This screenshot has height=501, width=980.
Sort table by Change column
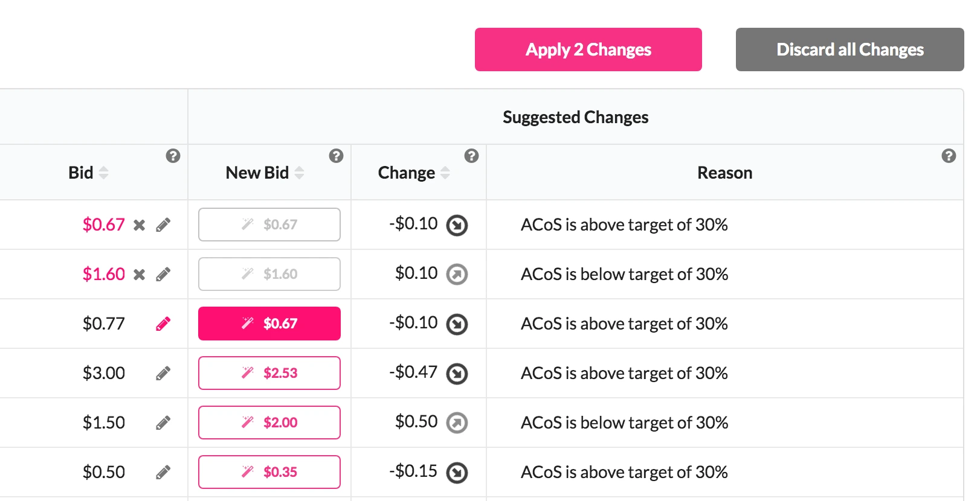pos(445,173)
